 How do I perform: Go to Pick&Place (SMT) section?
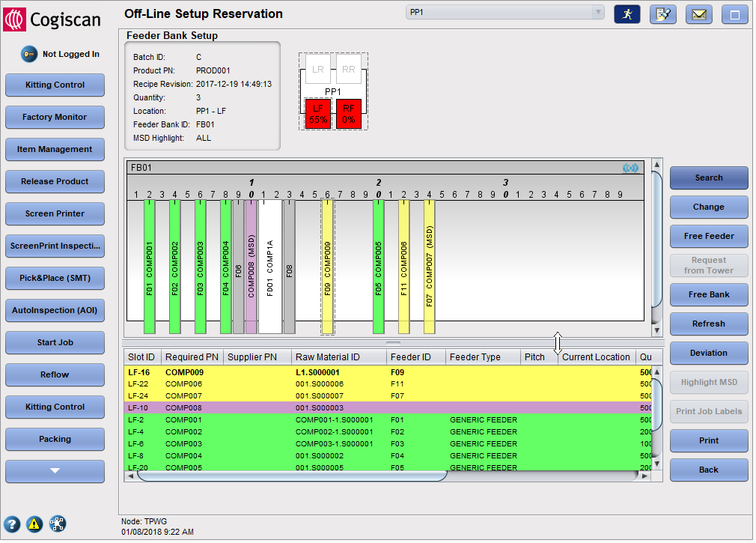point(55,279)
